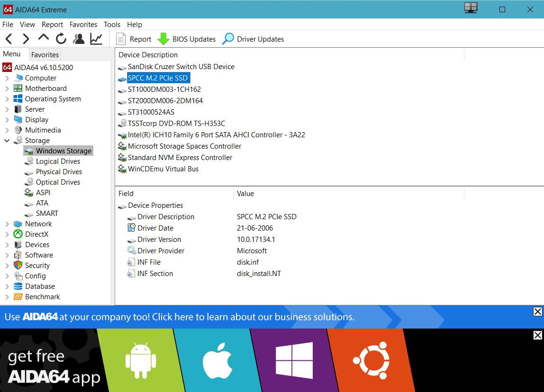Go back with the left arrow toolbar icon
This screenshot has width=544, height=392.
coord(9,39)
